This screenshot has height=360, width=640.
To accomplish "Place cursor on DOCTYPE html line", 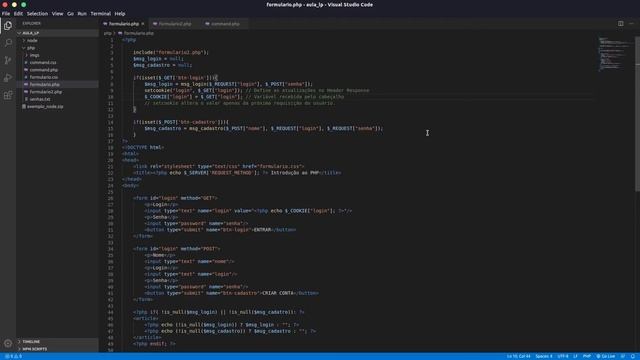I will 143,147.
